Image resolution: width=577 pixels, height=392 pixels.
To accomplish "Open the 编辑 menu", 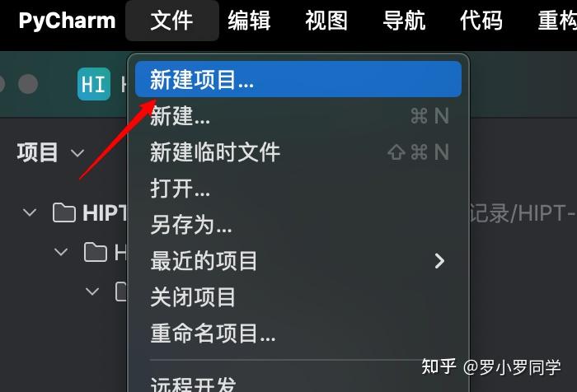I will [x=249, y=21].
